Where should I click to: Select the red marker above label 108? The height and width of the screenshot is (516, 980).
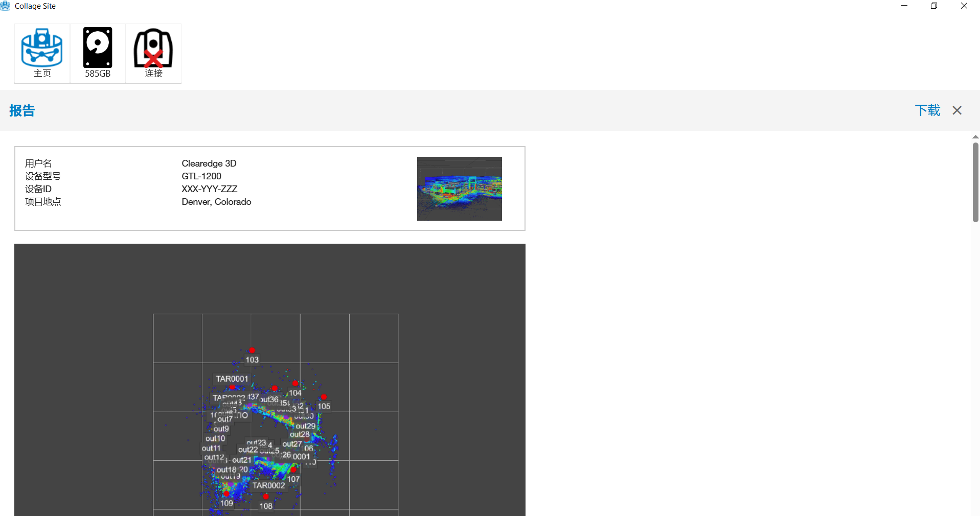click(x=265, y=496)
